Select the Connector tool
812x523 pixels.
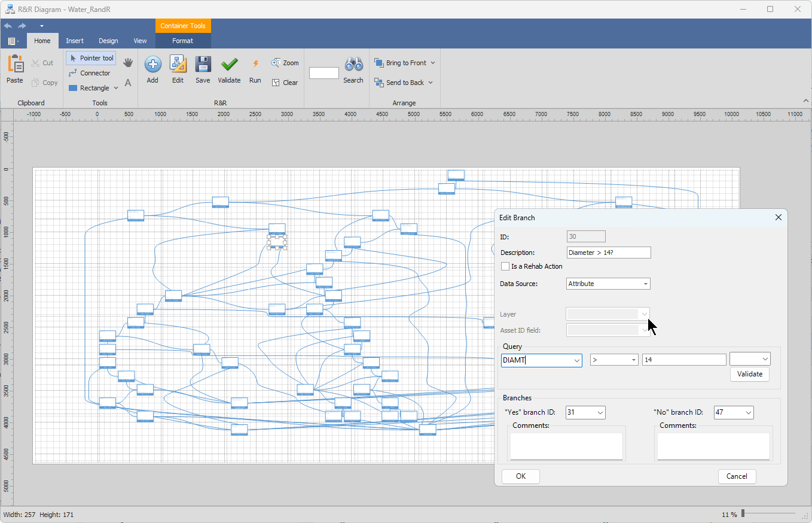90,73
